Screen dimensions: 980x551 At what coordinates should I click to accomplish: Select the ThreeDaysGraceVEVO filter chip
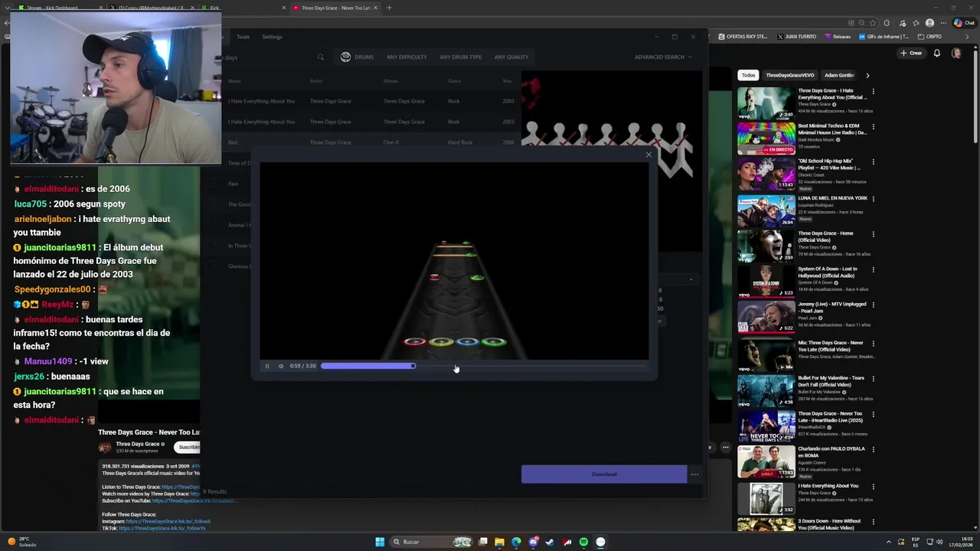(x=790, y=75)
